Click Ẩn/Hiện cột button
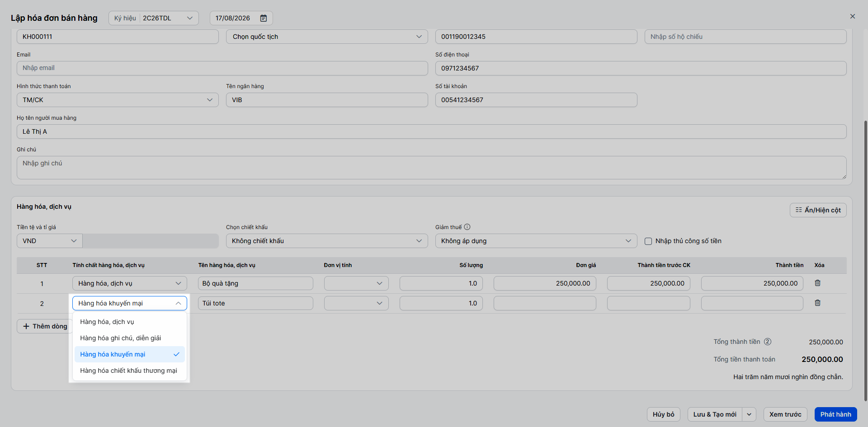 click(x=818, y=210)
